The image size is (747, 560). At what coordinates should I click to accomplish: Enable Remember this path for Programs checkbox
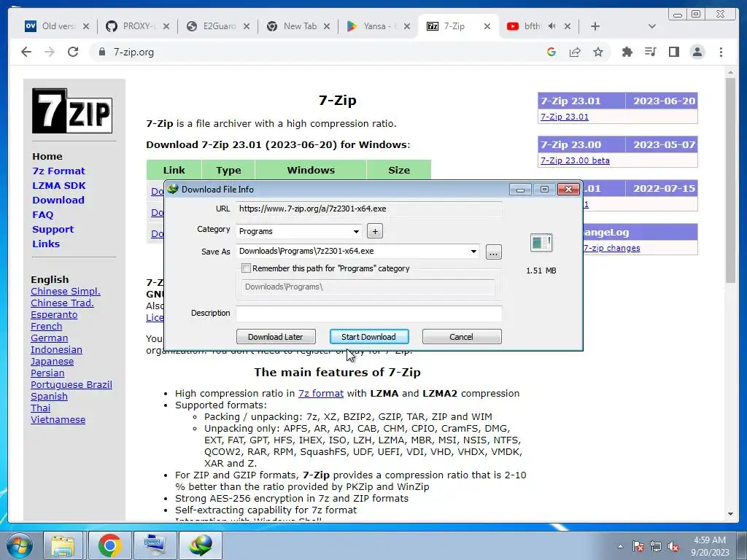click(x=247, y=268)
